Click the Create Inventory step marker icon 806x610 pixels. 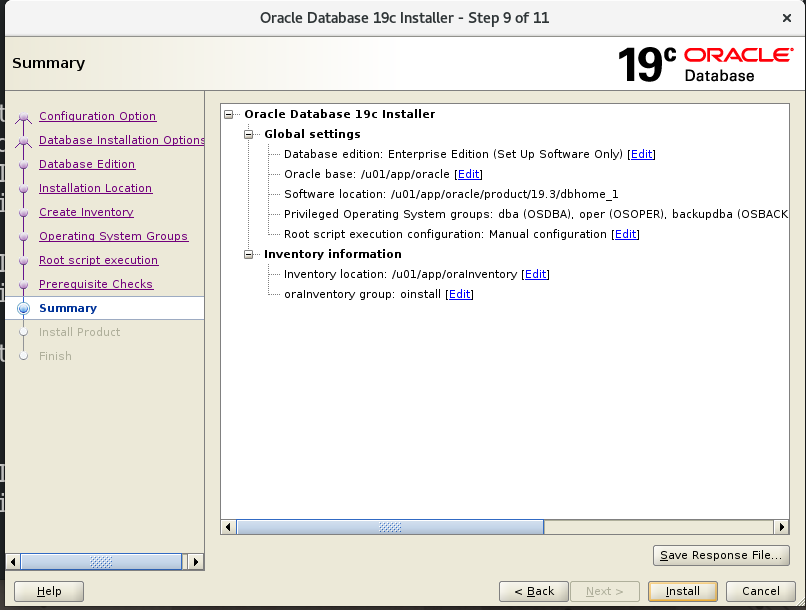point(23,212)
